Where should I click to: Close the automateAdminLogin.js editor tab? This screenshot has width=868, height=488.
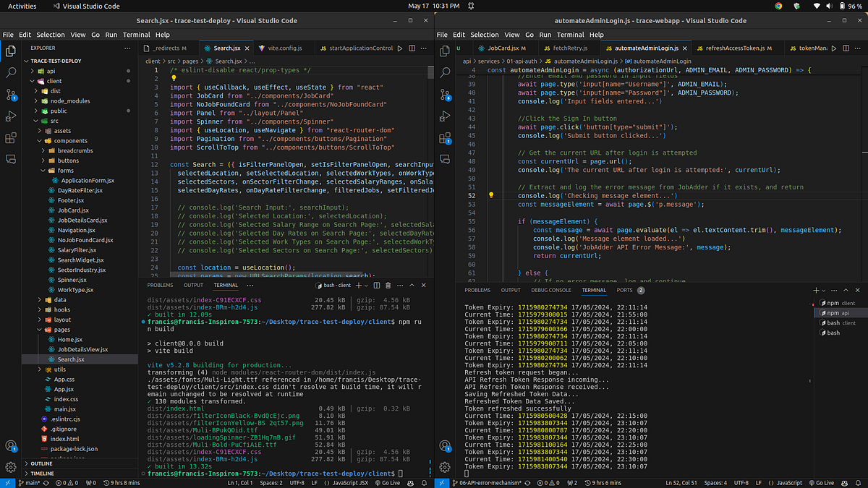point(685,48)
